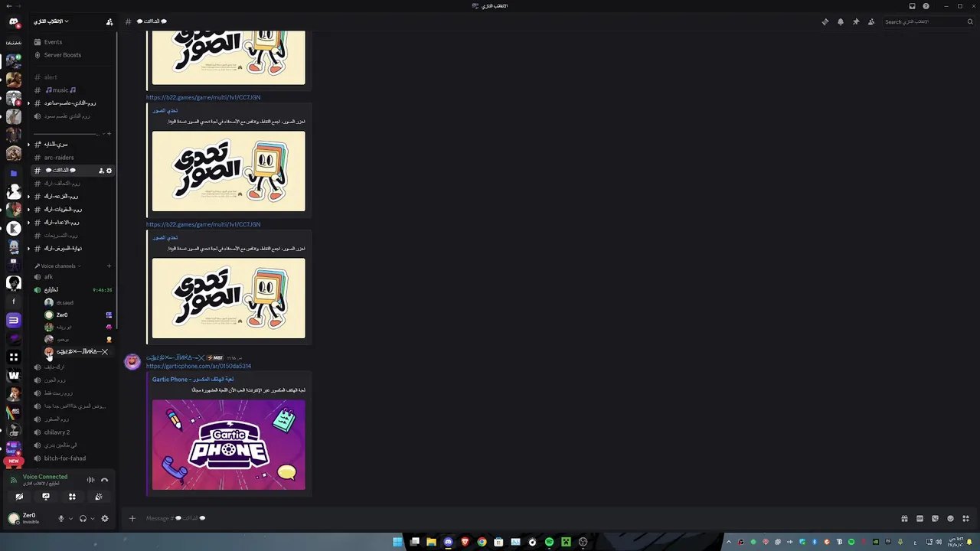This screenshot has width=980, height=551.
Task: Open server with four-squares grid icon
Action: [13, 357]
